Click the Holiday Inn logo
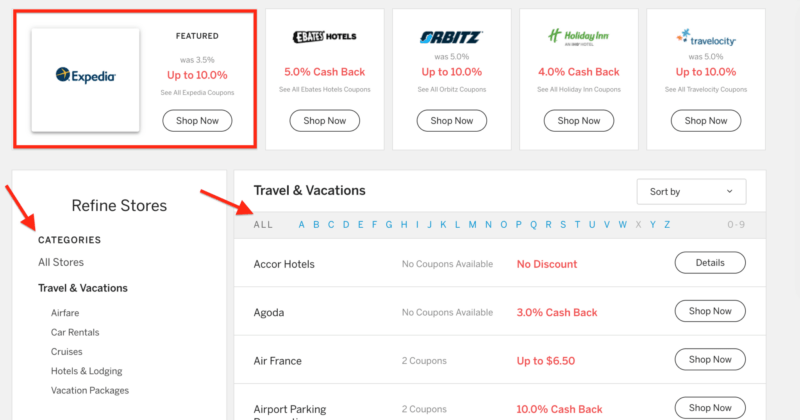800x420 pixels. tap(579, 37)
